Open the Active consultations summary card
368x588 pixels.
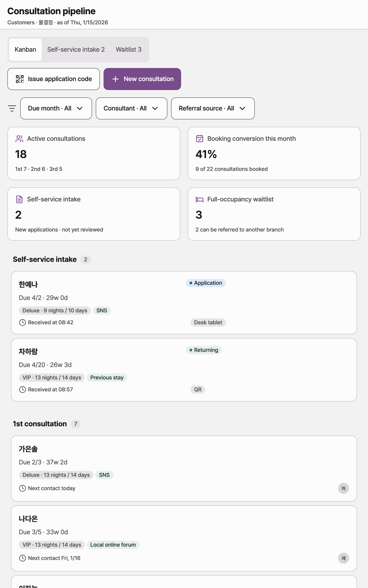[94, 153]
